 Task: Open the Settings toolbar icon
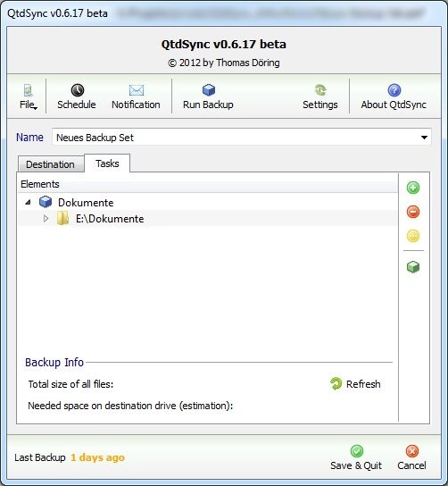(320, 90)
